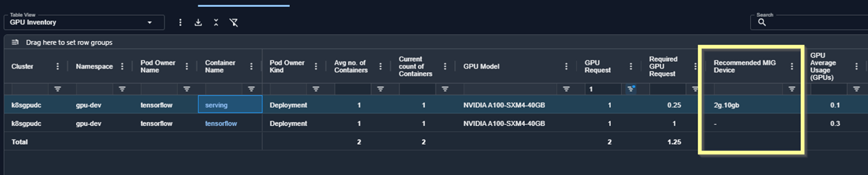Click the GPU Request filter input field
Viewport: 868px width, 175px height.
tap(603, 89)
